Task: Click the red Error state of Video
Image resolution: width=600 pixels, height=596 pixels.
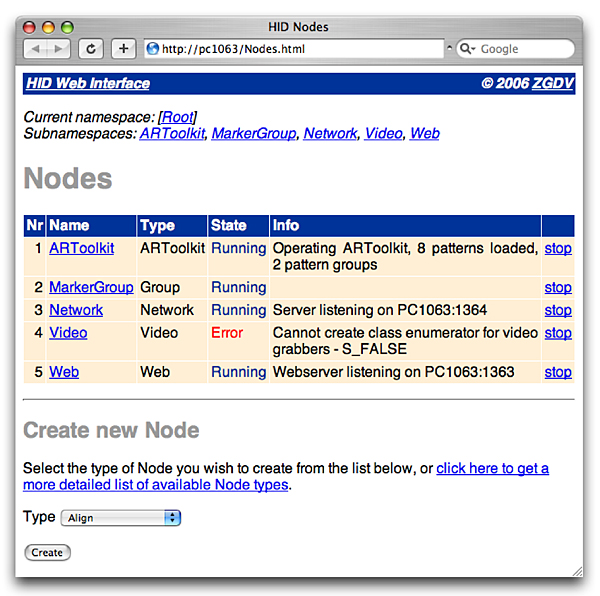Action: (x=227, y=333)
